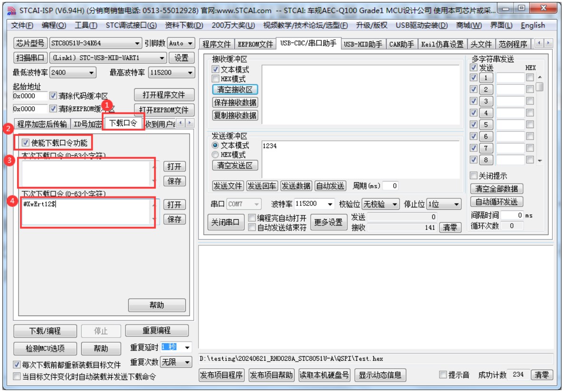Viewport: 562px width, 392px height.
Task: Expand 重复延时 dropdown
Action: tap(187, 347)
